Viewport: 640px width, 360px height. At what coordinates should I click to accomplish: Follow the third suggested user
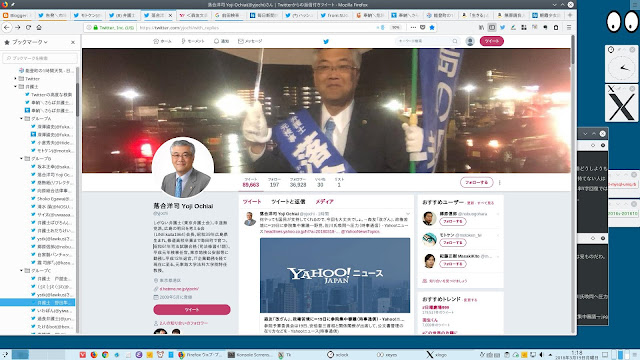[453, 264]
